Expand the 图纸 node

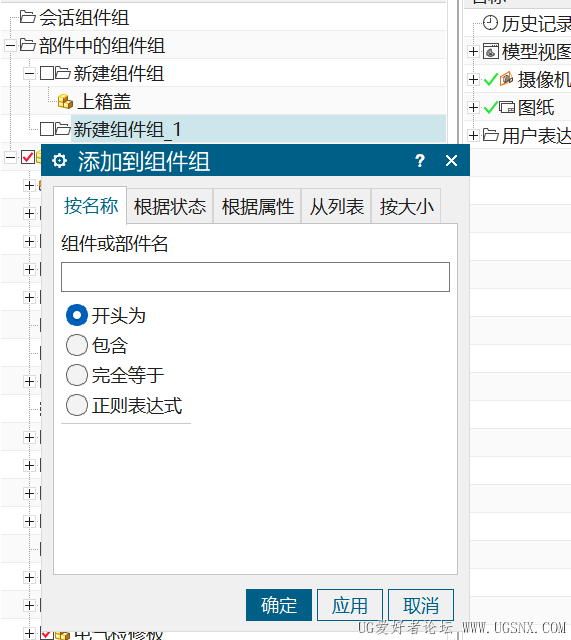click(x=473, y=107)
